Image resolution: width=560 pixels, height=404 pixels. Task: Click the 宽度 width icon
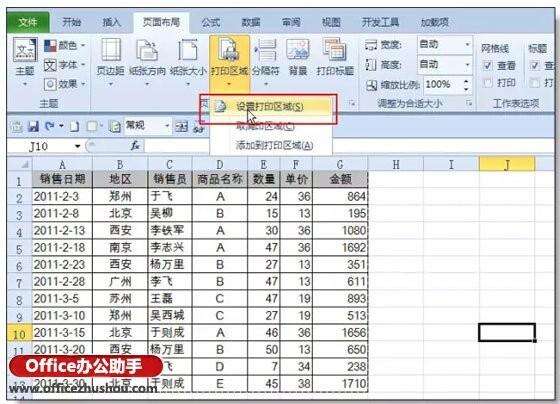coord(371,45)
